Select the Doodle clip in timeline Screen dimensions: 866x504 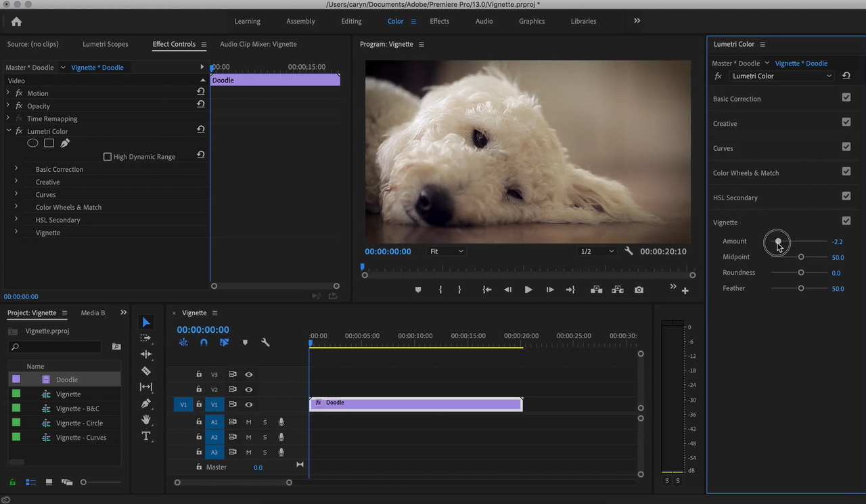pyautogui.click(x=416, y=404)
